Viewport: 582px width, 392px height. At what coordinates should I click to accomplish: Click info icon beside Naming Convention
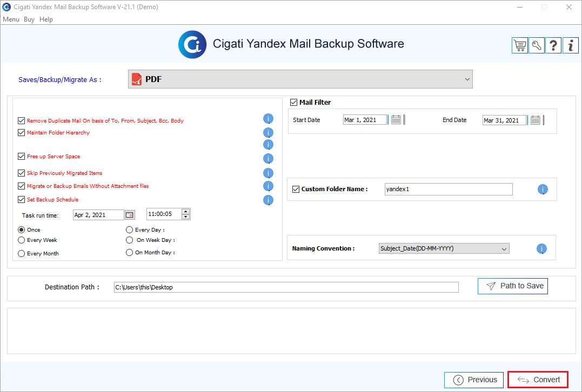pos(541,249)
